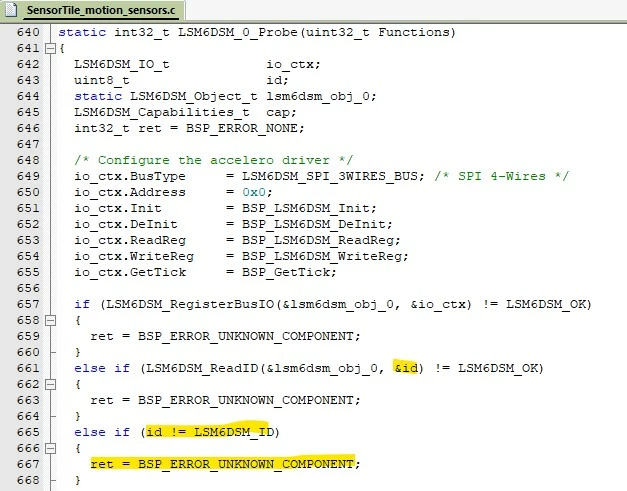Click line number 661 in the gutter
The height and width of the screenshot is (491, 627).
tap(28, 368)
